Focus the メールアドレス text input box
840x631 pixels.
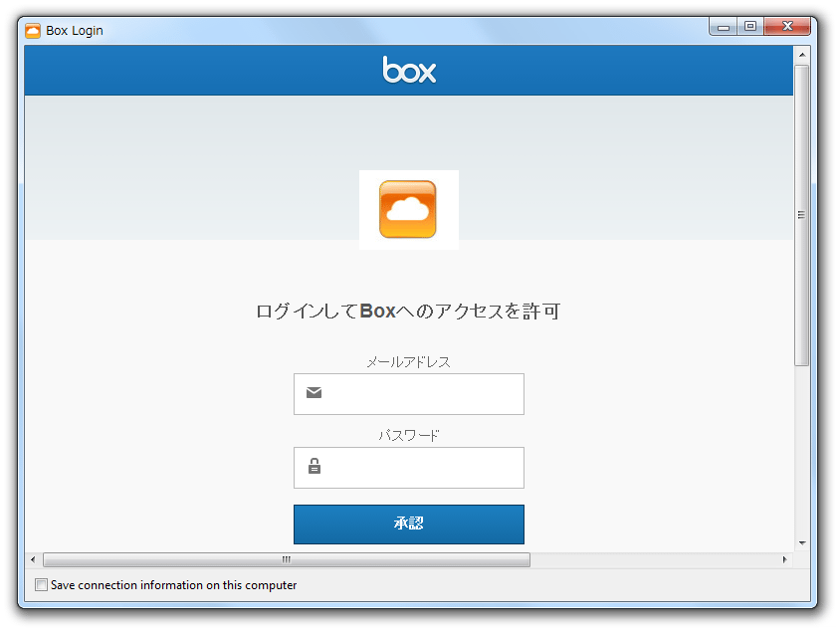click(x=423, y=394)
